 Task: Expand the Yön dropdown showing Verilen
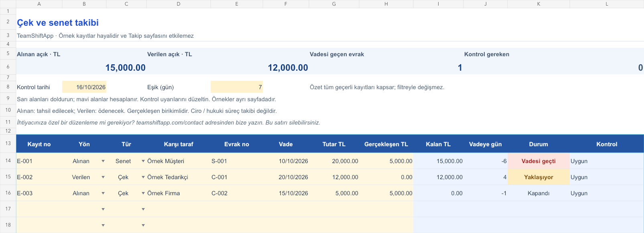103,177
